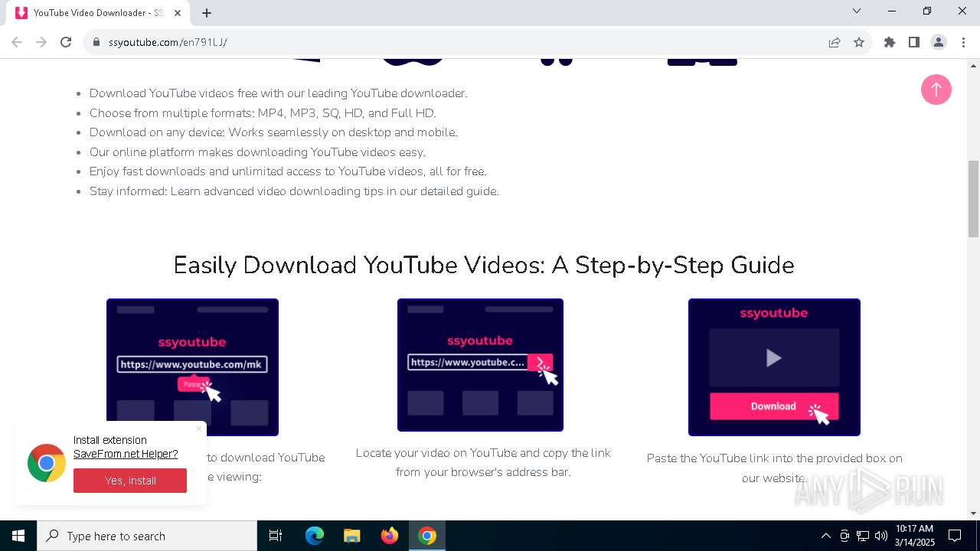
Task: Open the Extensions puzzle icon
Action: (x=889, y=42)
